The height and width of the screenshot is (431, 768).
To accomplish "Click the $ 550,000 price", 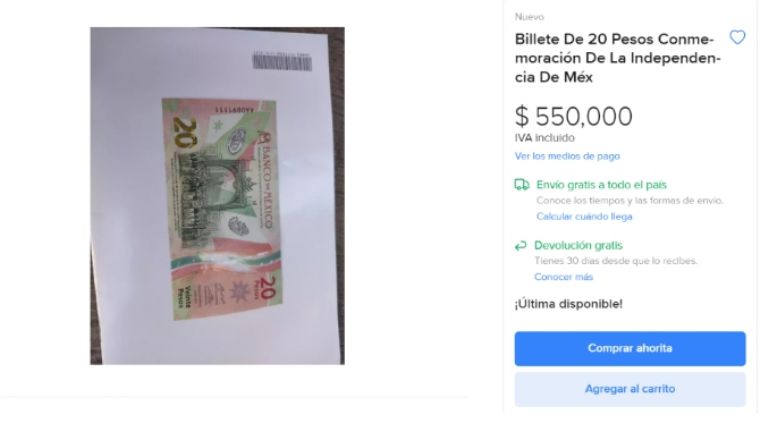I will coord(574,117).
